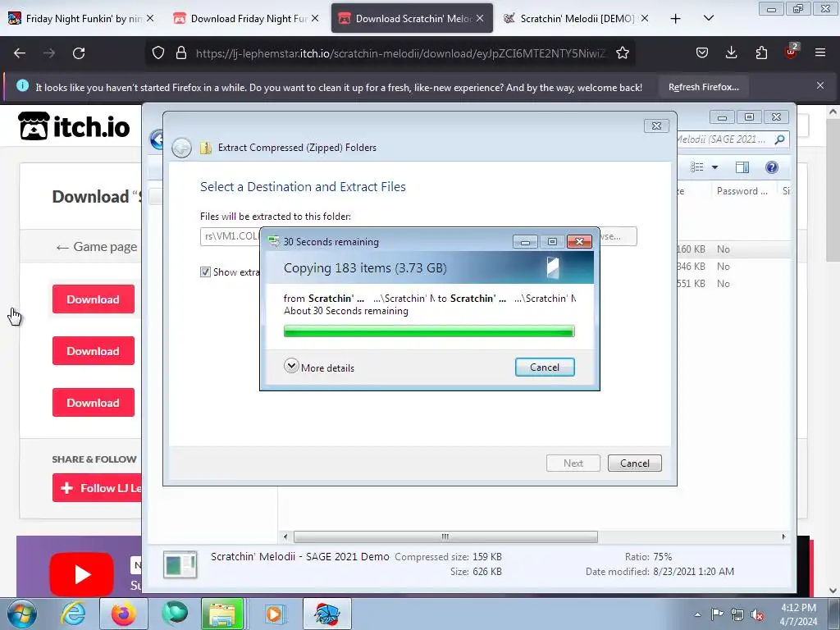The width and height of the screenshot is (840, 630).
Task: Open Action Center flag in tray
Action: click(x=717, y=614)
